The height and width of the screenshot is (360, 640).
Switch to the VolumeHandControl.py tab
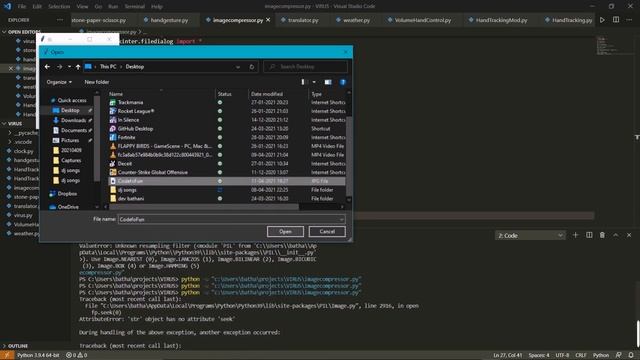pos(423,20)
